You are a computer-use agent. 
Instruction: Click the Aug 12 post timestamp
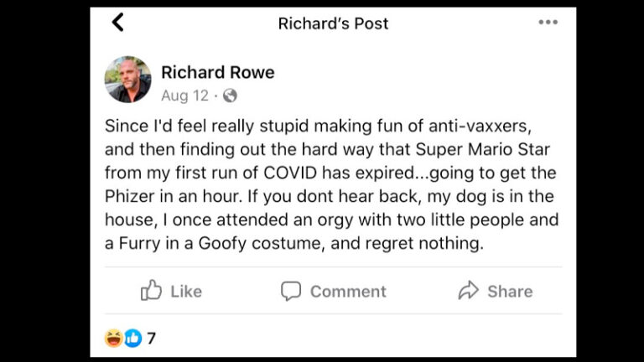click(184, 96)
